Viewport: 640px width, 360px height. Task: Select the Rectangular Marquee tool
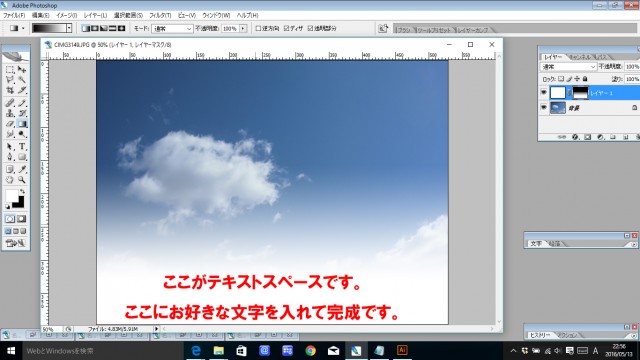(10, 70)
